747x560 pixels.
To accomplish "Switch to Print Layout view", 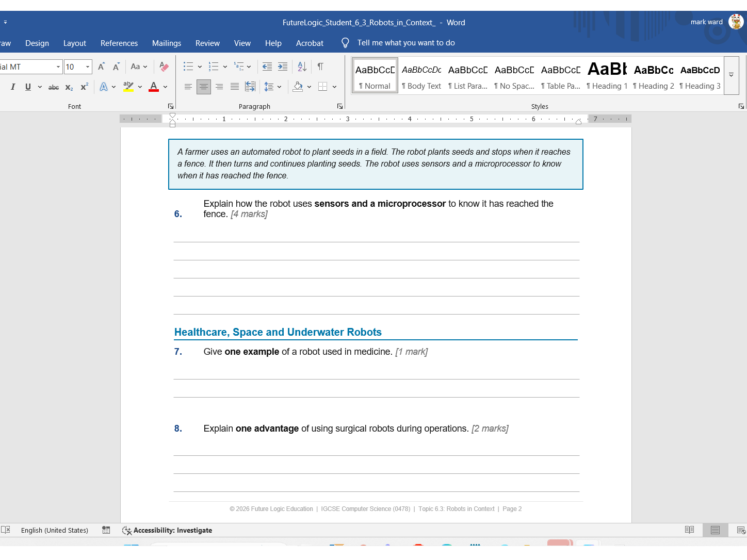I will click(x=715, y=530).
